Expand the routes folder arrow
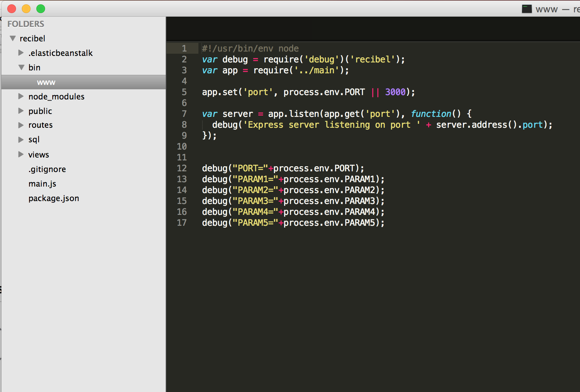 point(21,125)
